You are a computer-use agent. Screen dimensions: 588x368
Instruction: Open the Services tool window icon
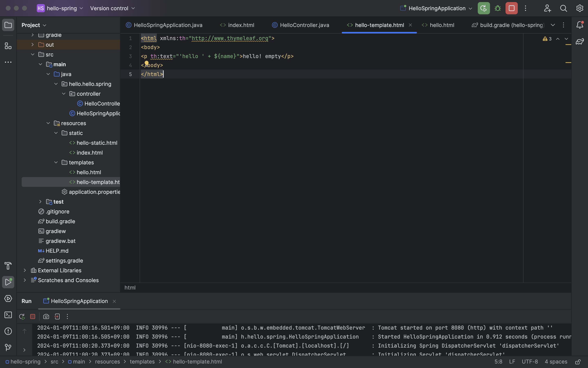pos(8,298)
